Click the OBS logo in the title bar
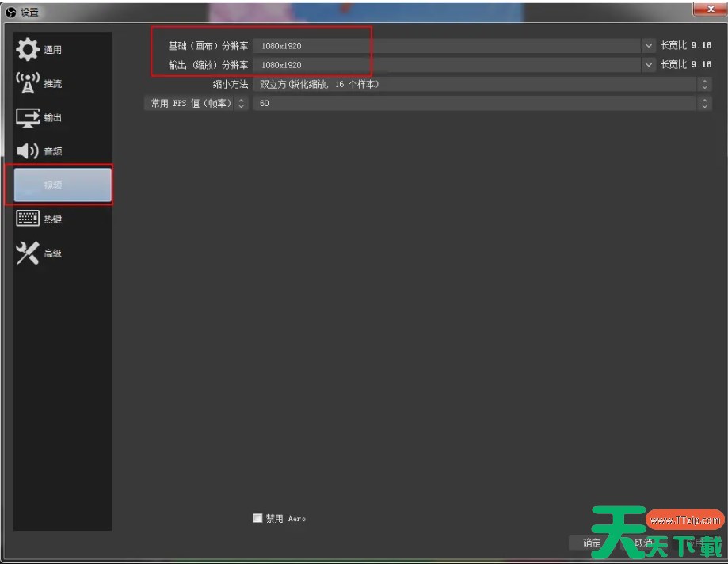 pos(10,12)
